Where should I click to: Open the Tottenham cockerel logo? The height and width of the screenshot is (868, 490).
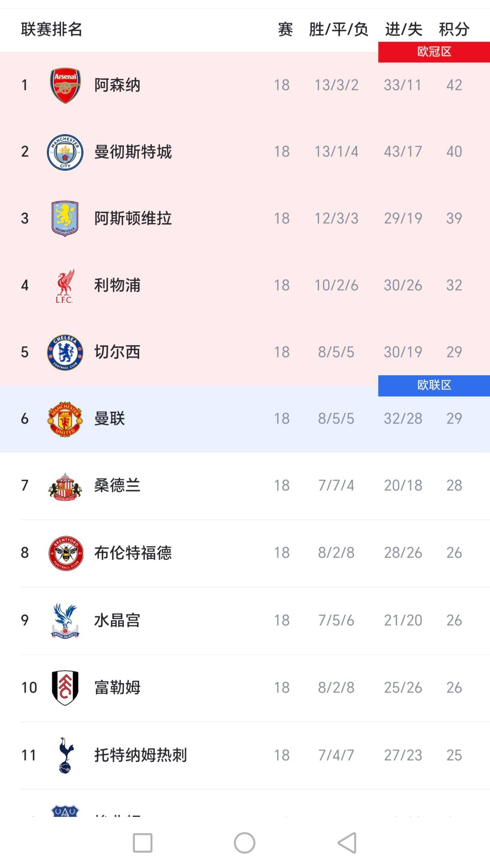coord(66,755)
